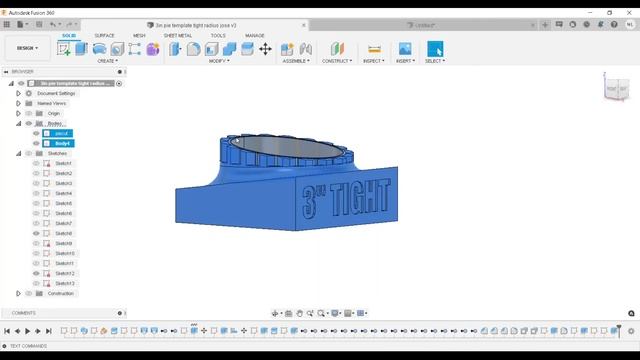Open the ASSEMBLE dropdown menu
This screenshot has width=640, height=360.
pyautogui.click(x=296, y=61)
